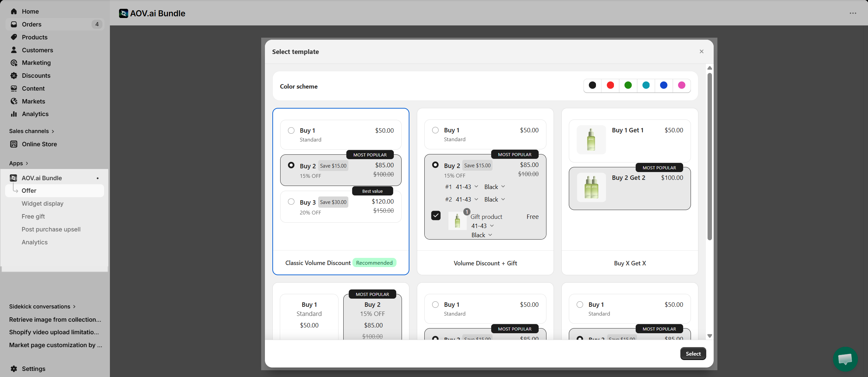Click the Online Store icon

[14, 144]
